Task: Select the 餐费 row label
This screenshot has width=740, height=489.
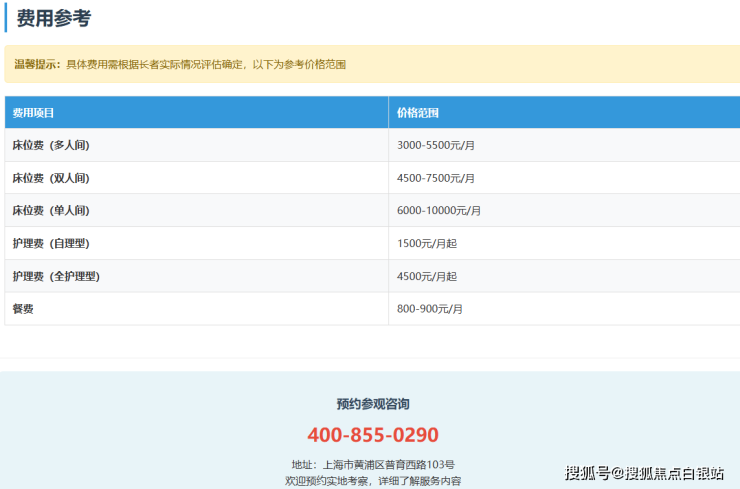Action: click(x=22, y=309)
